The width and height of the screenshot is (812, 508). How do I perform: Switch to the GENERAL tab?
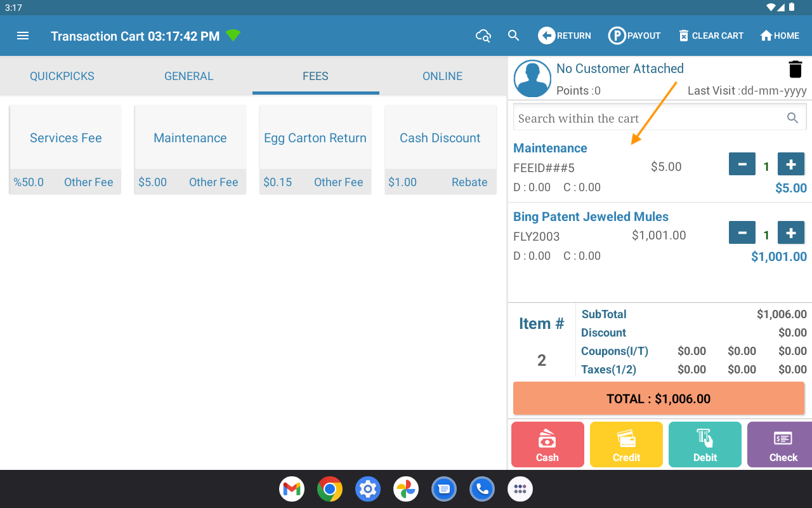(189, 76)
